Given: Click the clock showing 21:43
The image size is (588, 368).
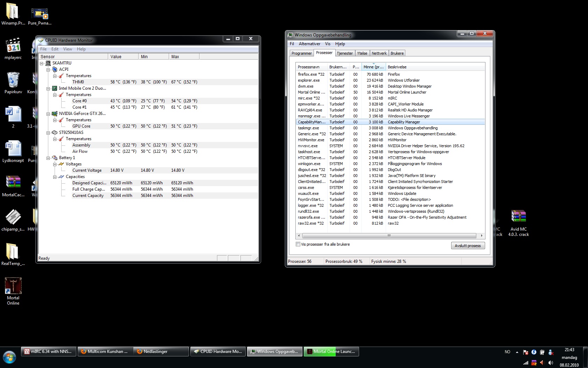Looking at the screenshot, I should click(x=569, y=350).
